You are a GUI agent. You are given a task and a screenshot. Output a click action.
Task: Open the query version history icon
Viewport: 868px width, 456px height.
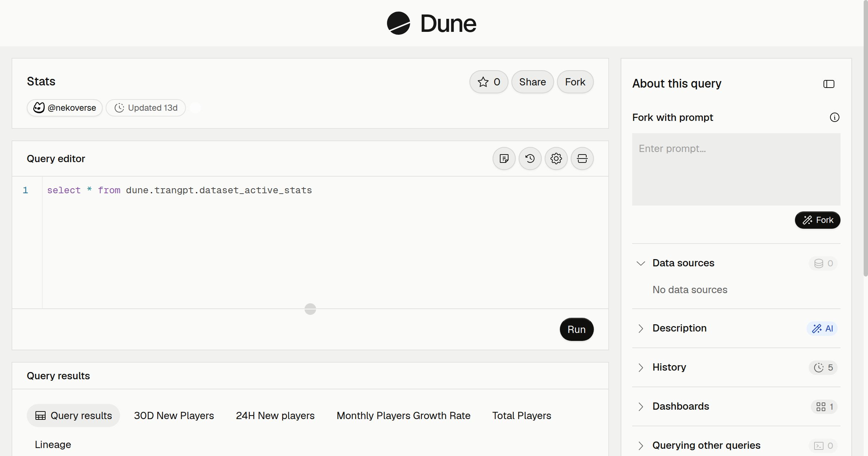pos(530,159)
